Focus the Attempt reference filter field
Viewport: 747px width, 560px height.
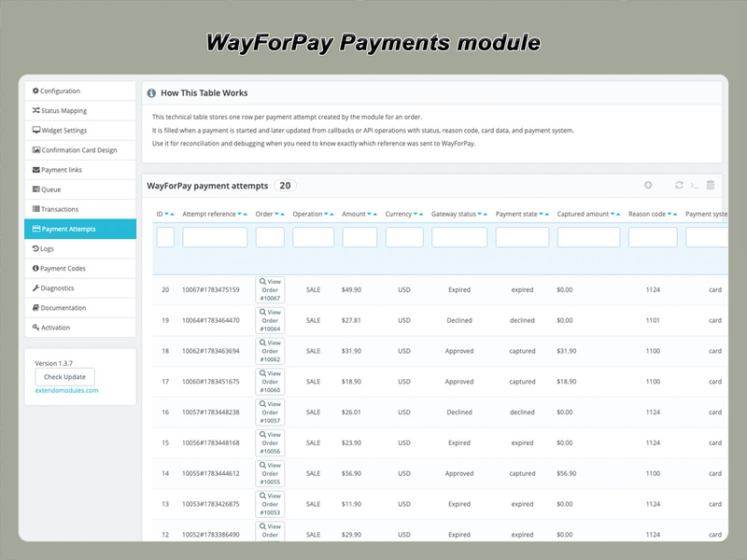[x=215, y=237]
